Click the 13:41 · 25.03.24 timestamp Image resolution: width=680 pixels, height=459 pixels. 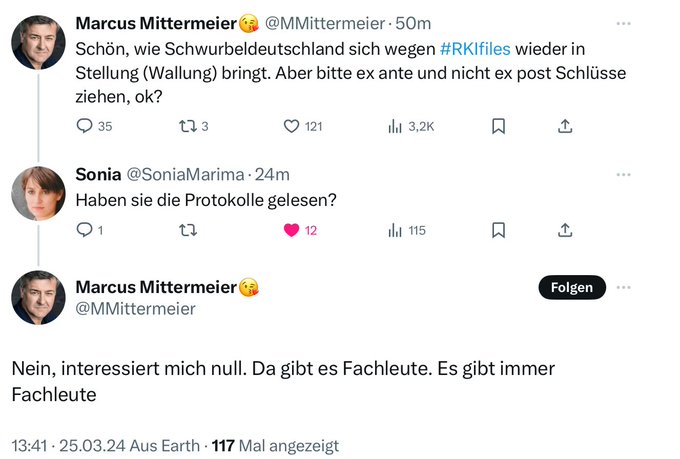(75, 445)
